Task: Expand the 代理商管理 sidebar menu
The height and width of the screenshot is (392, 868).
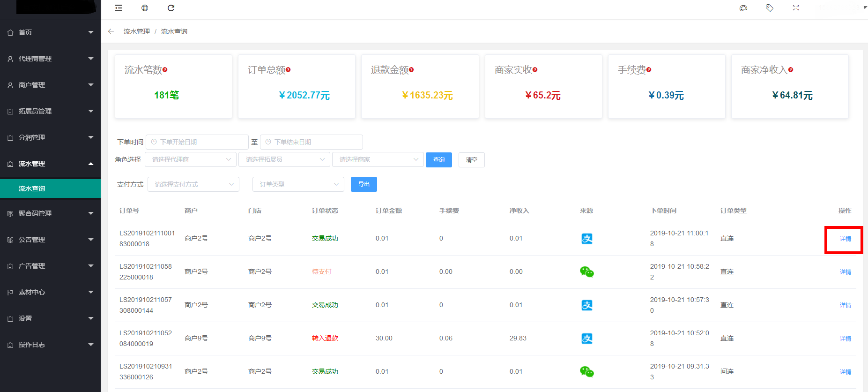Action: tap(50, 59)
